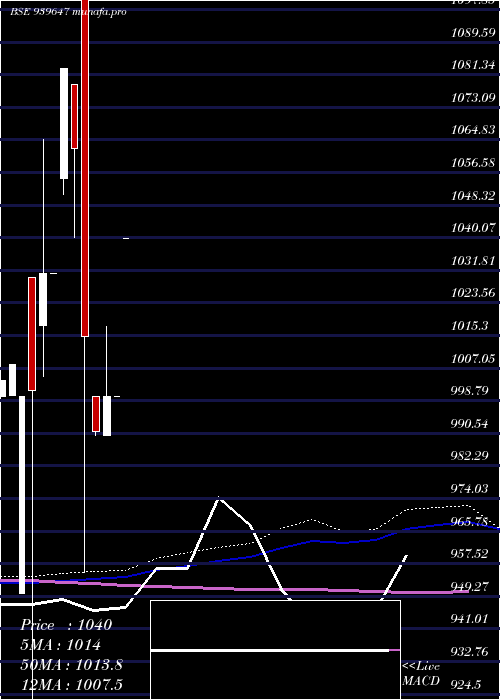Image resolution: width=500 pixels, height=700 pixels.
Task: Click the white candlestick body near 1081
Action: (64, 124)
